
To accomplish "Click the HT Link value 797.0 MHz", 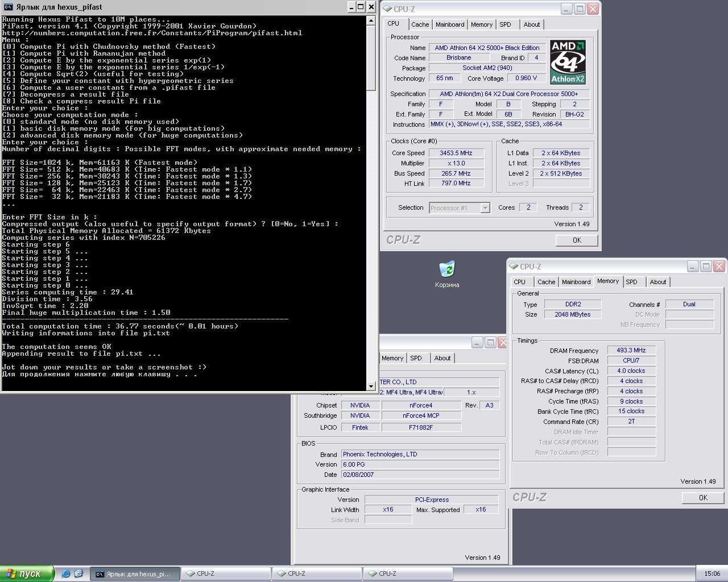I will (456, 183).
